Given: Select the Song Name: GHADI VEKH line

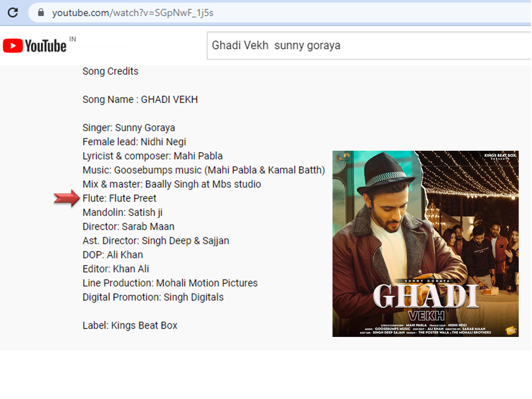Looking at the screenshot, I should click(x=140, y=100).
